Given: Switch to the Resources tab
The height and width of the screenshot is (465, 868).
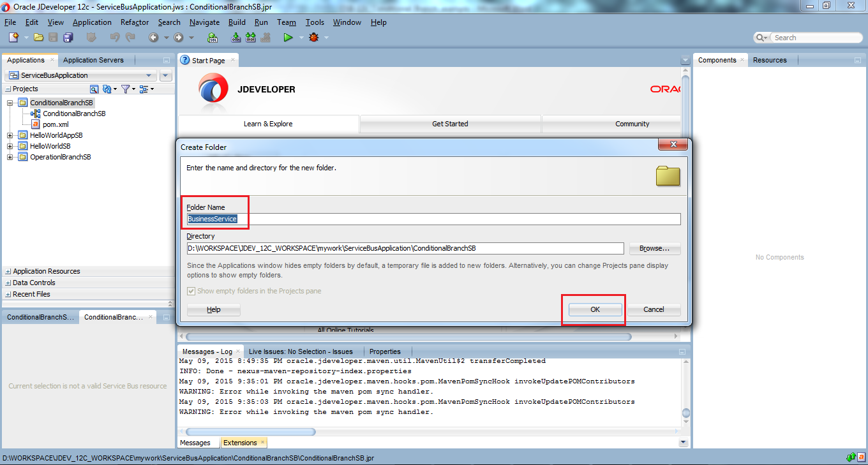Looking at the screenshot, I should 770,61.
